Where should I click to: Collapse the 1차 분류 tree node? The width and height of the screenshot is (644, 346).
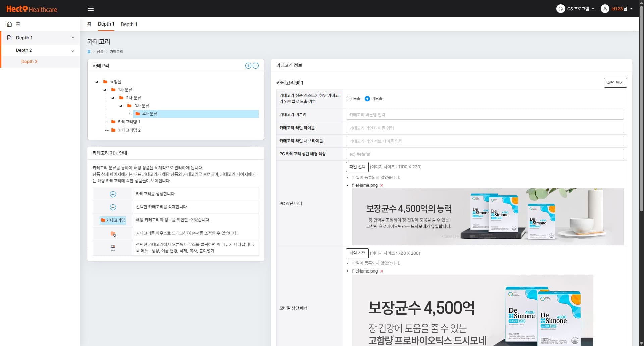point(105,89)
